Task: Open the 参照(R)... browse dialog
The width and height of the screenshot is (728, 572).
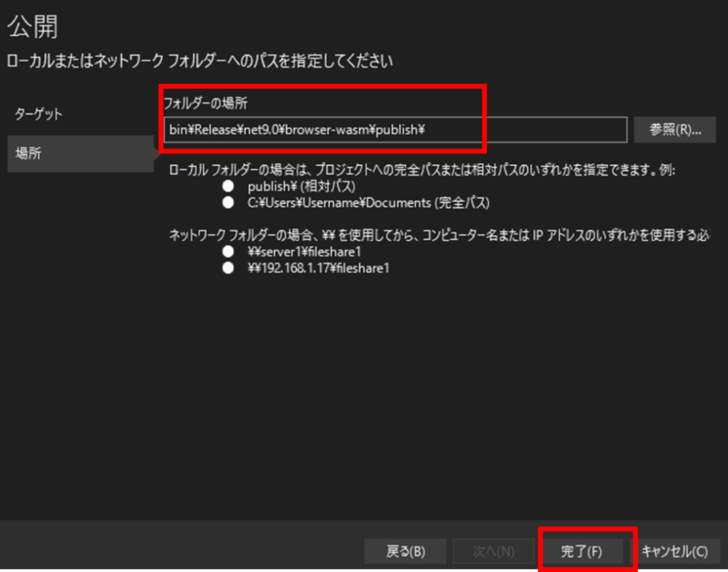Action: point(675,130)
